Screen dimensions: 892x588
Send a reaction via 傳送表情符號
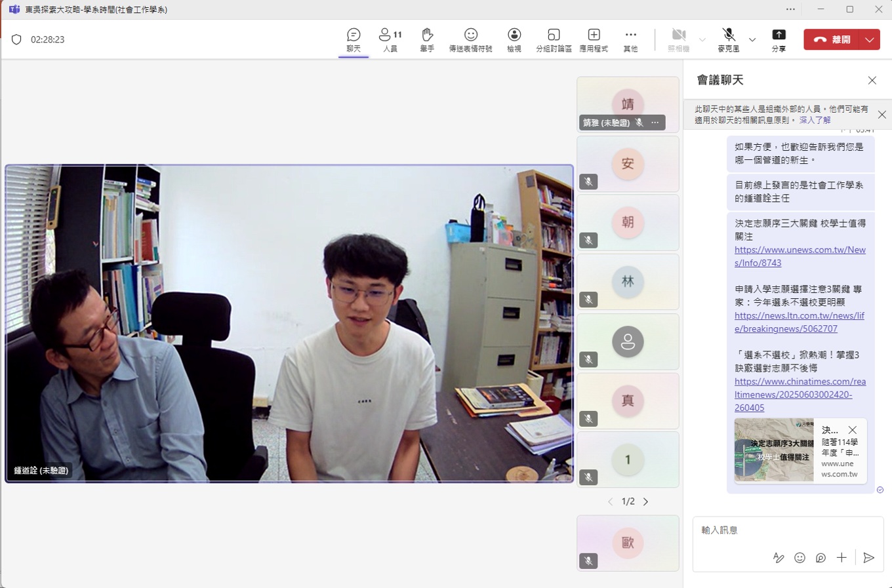[x=470, y=39]
